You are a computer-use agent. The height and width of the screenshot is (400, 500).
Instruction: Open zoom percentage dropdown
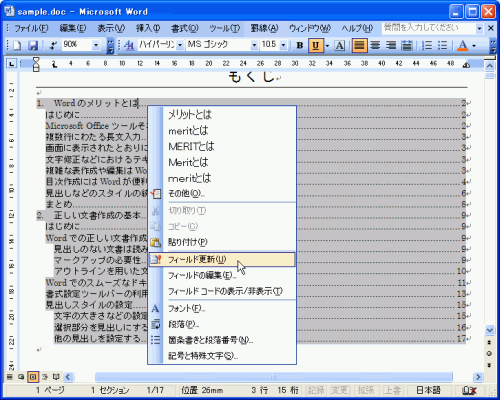coord(96,45)
